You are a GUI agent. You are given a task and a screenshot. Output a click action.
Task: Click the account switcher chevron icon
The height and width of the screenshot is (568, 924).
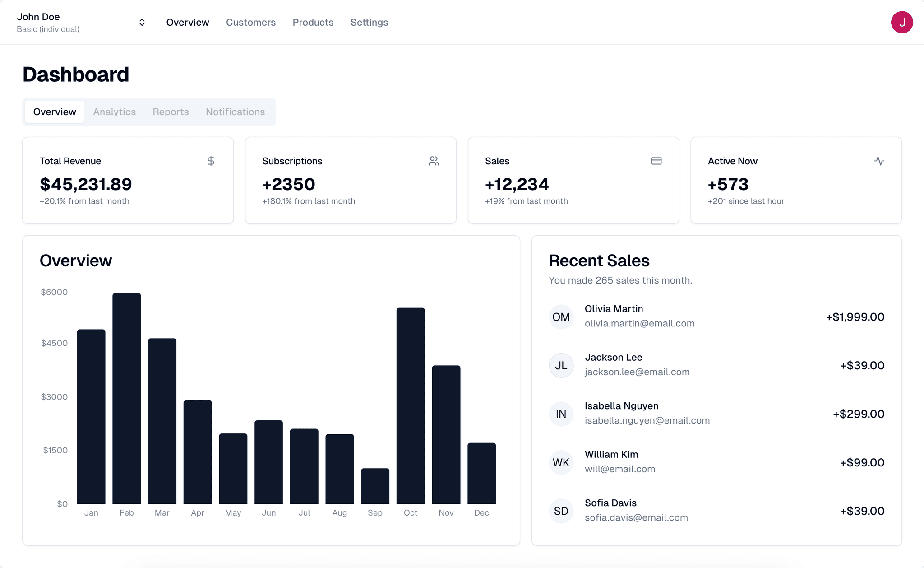point(141,23)
